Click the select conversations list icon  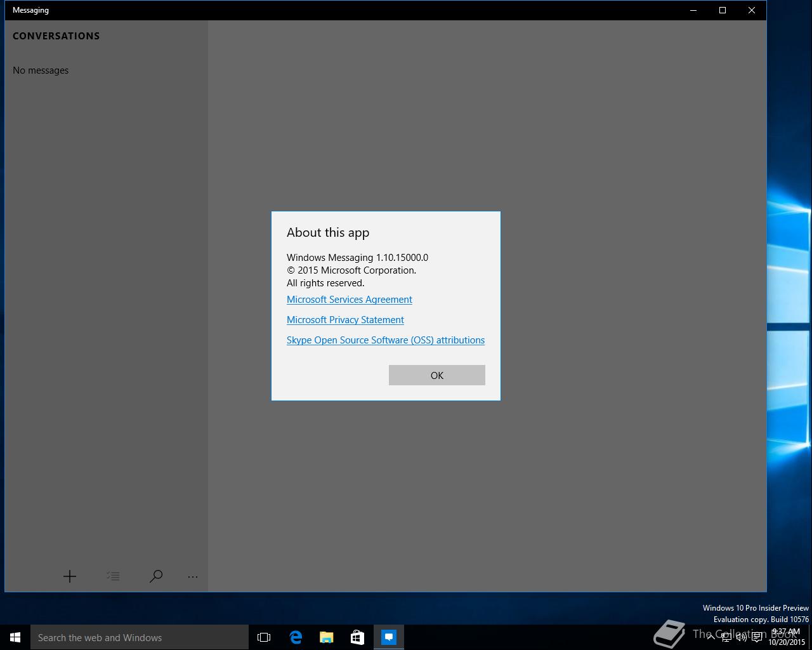pyautogui.click(x=113, y=576)
